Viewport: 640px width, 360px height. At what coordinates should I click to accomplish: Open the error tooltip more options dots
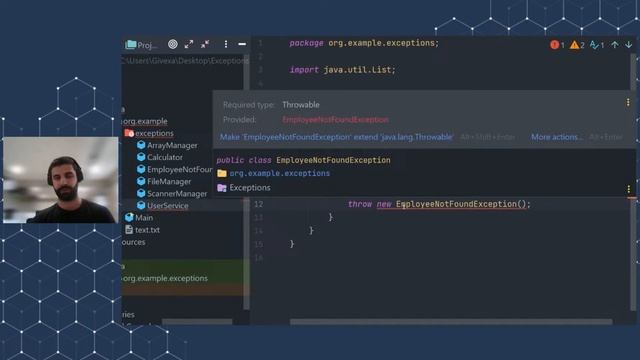coord(628,102)
